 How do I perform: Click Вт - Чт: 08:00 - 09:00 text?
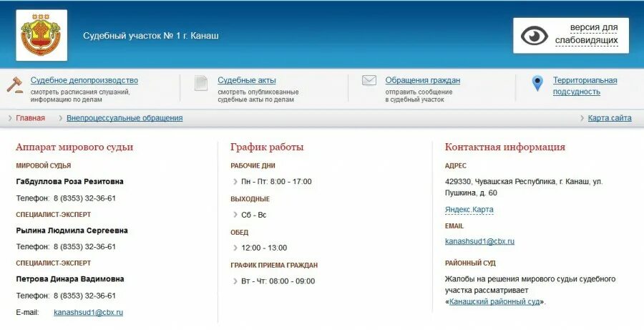coord(278,281)
